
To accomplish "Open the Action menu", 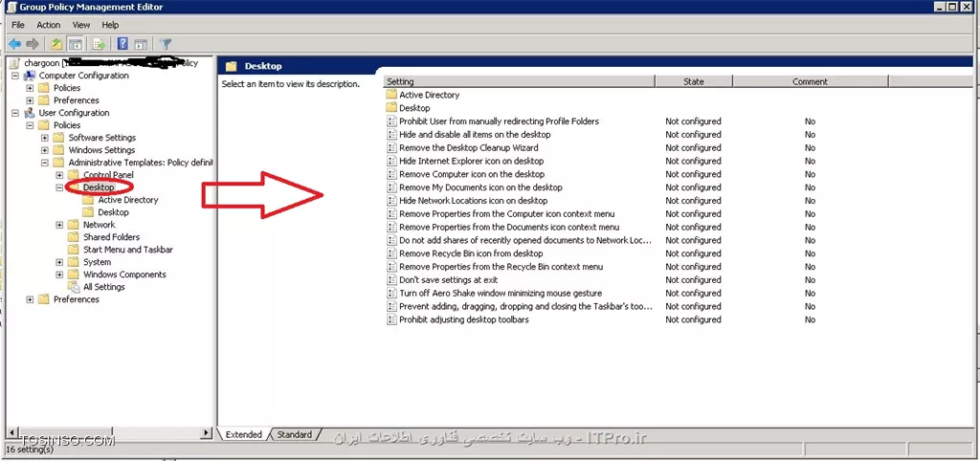I will 48,25.
